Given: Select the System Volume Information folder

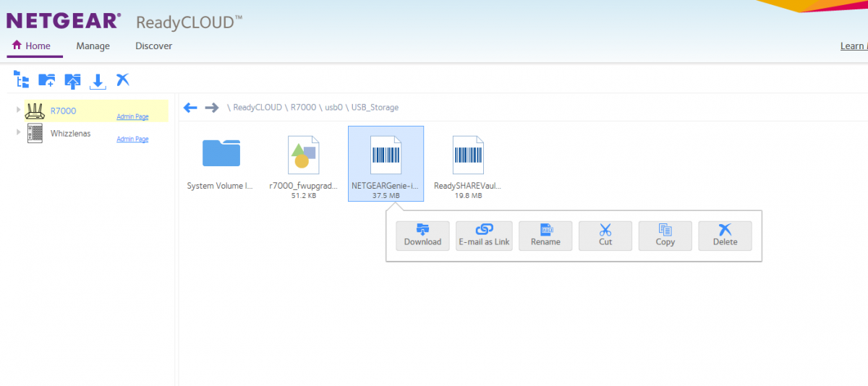Looking at the screenshot, I should [221, 164].
